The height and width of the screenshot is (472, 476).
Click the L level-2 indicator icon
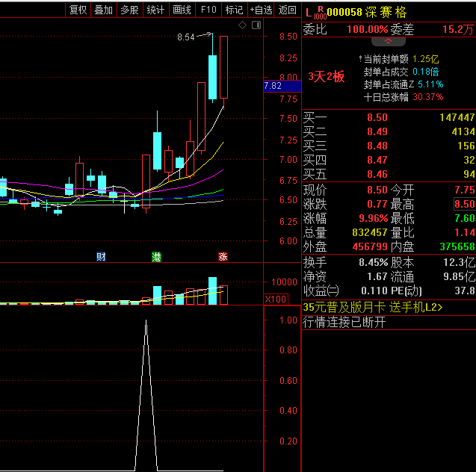309,13
